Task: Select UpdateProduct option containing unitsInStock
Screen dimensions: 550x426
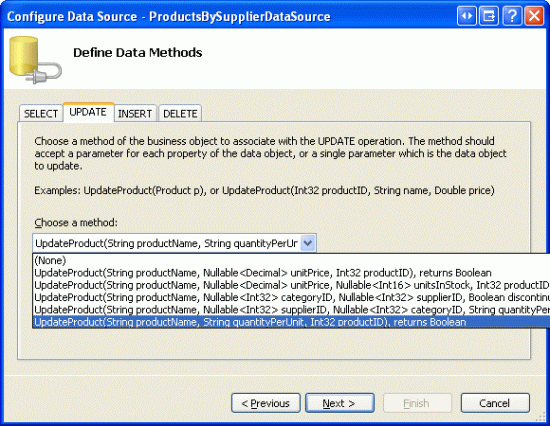Action: tap(291, 285)
